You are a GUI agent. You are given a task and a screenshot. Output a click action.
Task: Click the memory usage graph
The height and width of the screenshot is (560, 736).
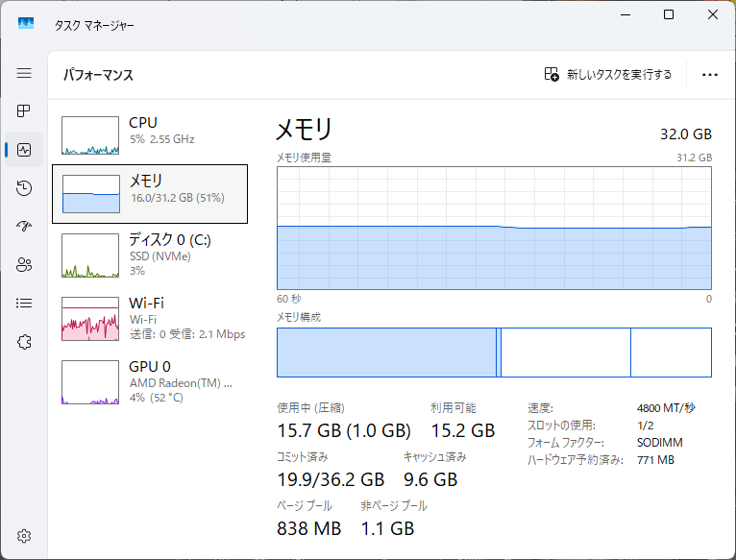point(494,227)
